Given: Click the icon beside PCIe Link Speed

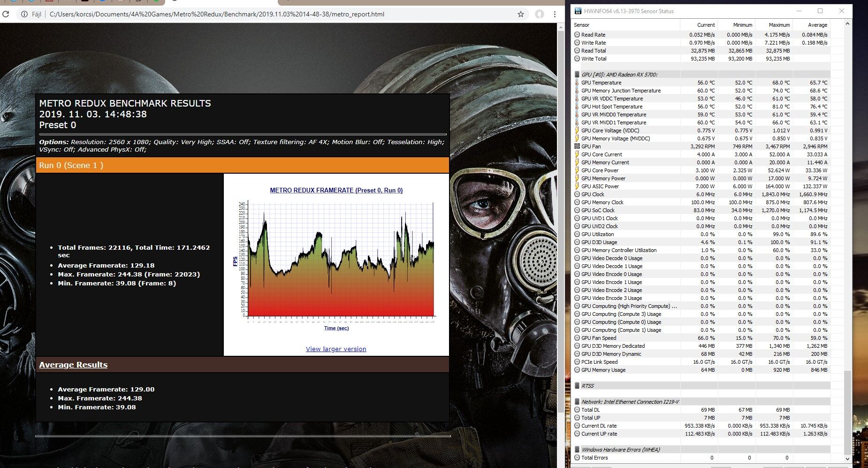Looking at the screenshot, I should click(x=577, y=362).
